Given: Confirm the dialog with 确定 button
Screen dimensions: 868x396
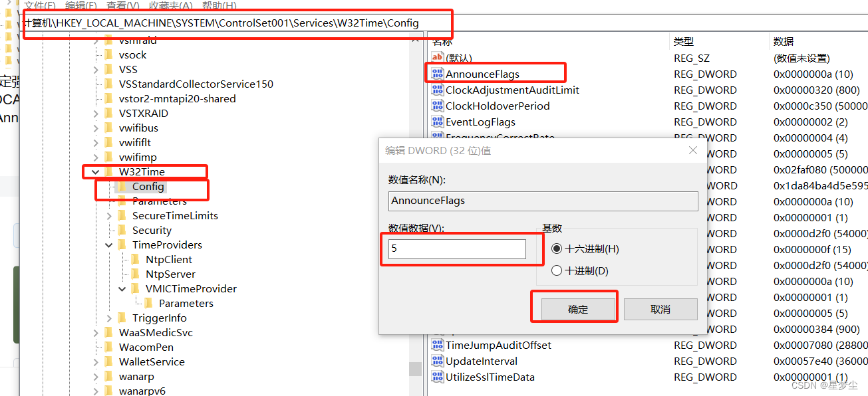Looking at the screenshot, I should (578, 309).
